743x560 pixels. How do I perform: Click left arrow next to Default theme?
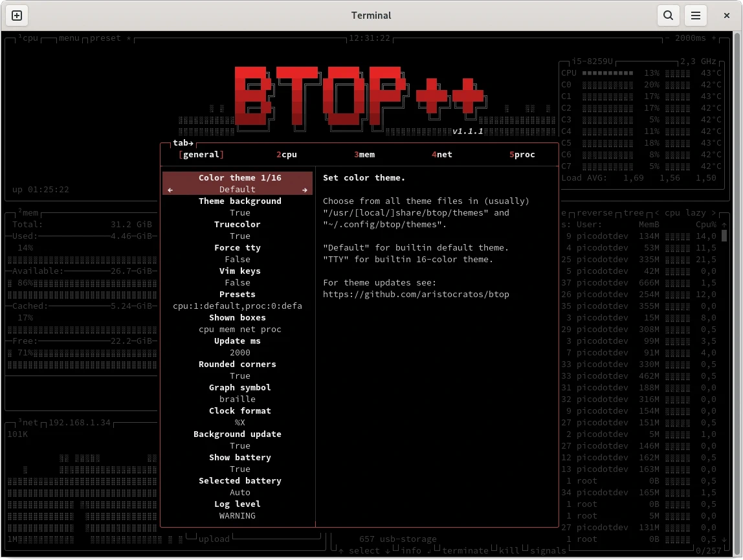[x=170, y=190]
